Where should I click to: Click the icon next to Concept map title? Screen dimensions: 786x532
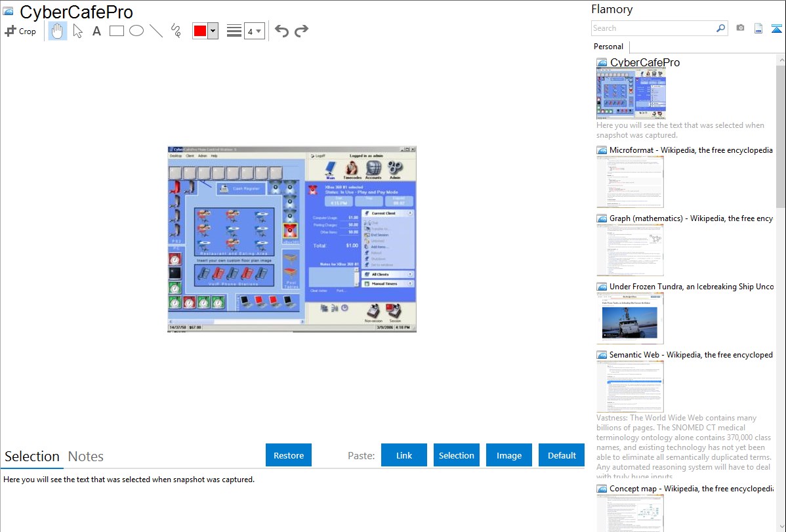(x=602, y=489)
